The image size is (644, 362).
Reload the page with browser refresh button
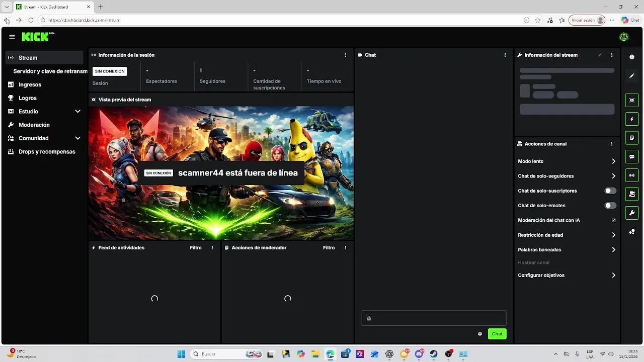coord(31,20)
